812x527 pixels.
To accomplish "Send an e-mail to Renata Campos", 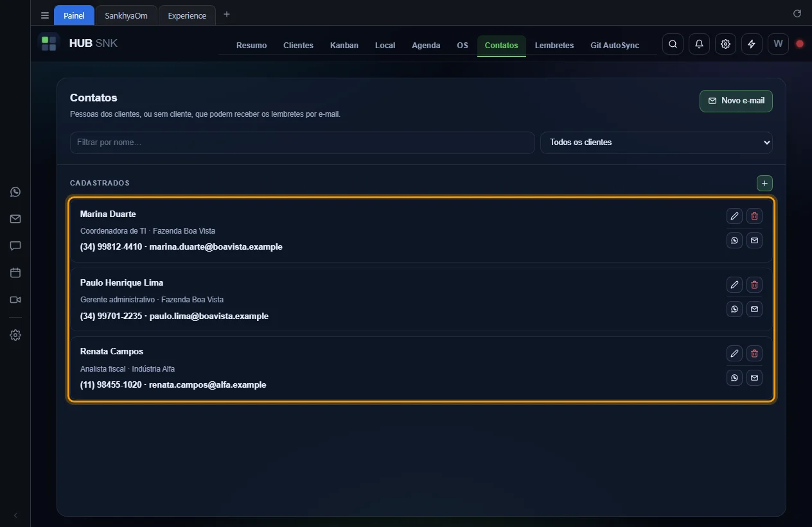I will [755, 377].
